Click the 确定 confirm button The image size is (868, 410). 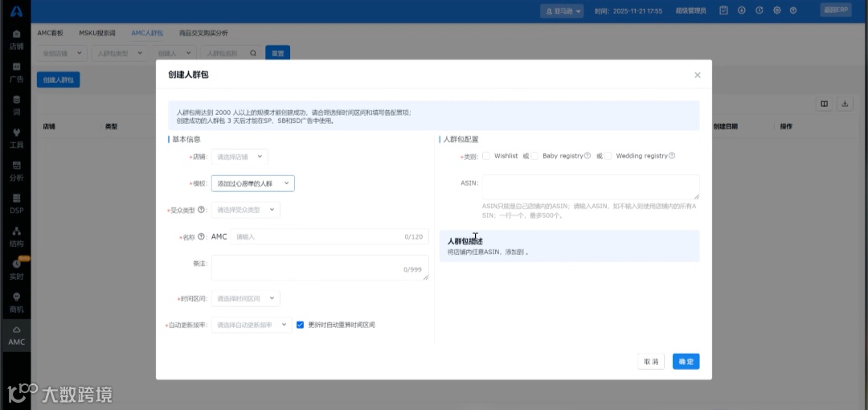pos(686,361)
